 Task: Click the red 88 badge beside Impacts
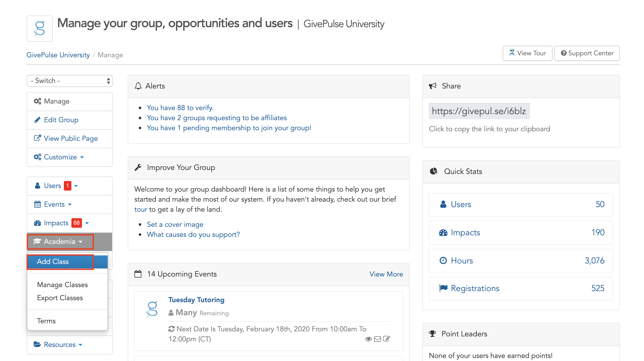[x=77, y=223]
